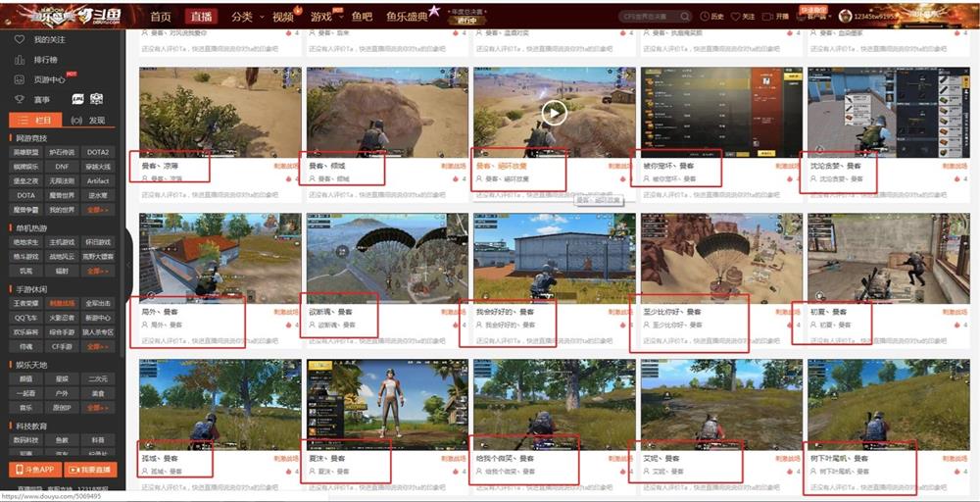
Task: Click the stream title 孤城、曼客
Action: [161, 458]
